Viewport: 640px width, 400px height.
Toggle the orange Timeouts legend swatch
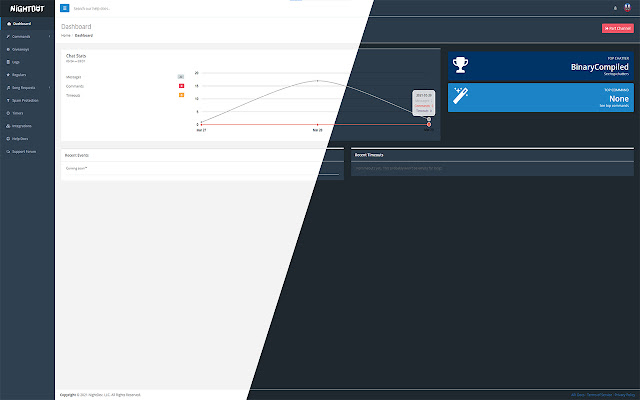click(182, 95)
